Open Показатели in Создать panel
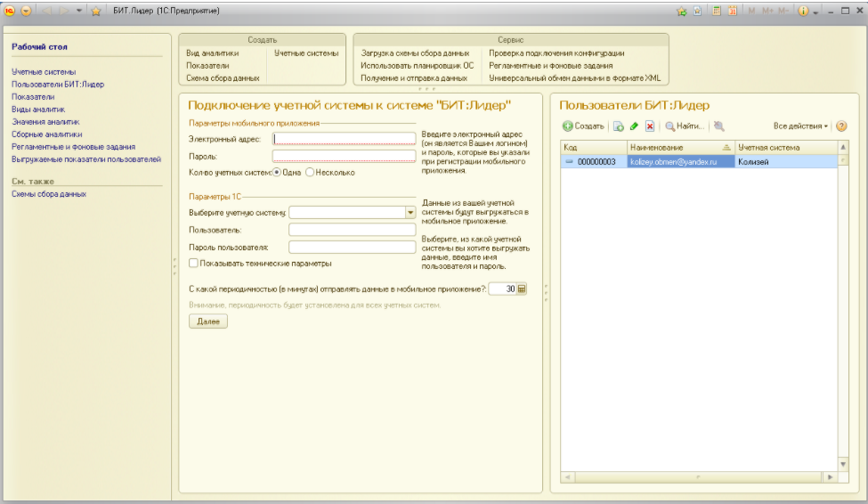Image resolution: width=868 pixels, height=504 pixels. [x=207, y=65]
